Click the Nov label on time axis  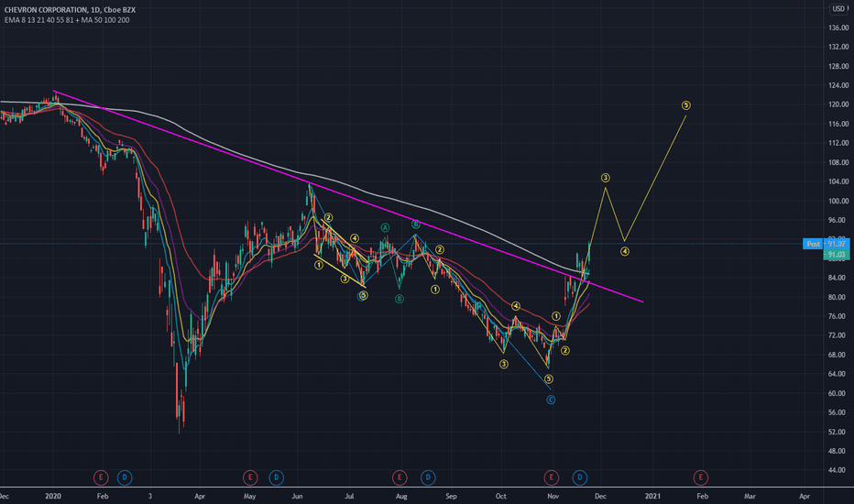click(x=553, y=496)
